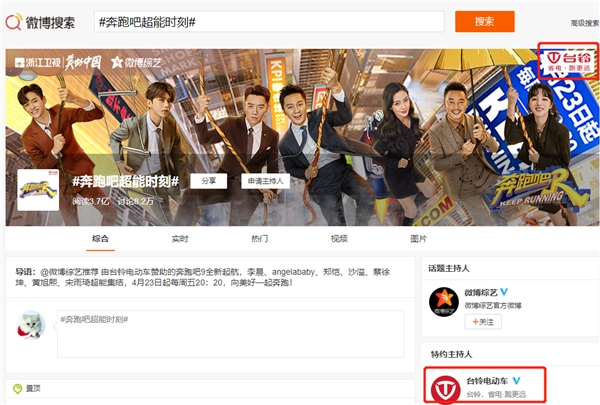Click the 分享 share button
600x405 pixels.
pyautogui.click(x=209, y=181)
